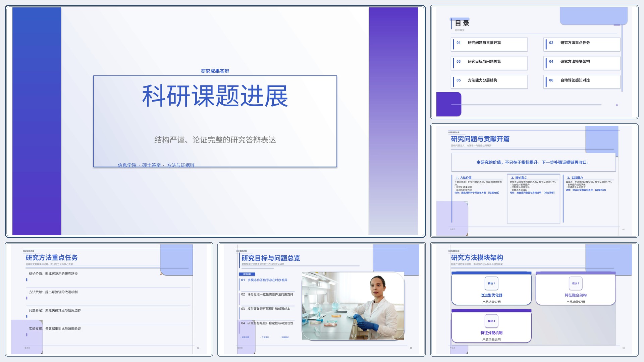Click the 改进型优化器 module card

click(x=491, y=288)
